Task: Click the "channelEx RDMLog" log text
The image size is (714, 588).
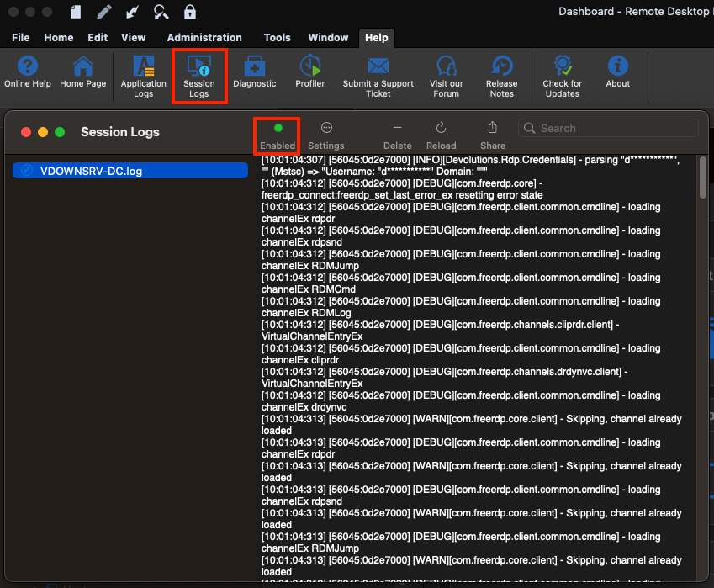Action: coord(306,313)
